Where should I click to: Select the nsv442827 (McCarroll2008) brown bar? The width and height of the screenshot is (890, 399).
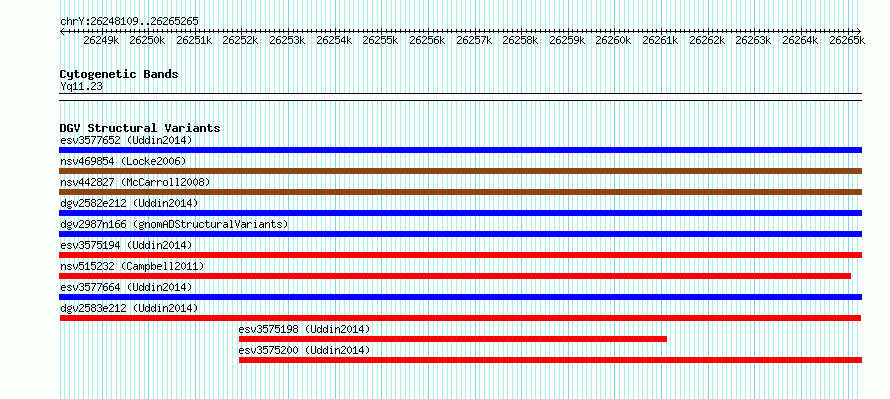tap(460, 192)
